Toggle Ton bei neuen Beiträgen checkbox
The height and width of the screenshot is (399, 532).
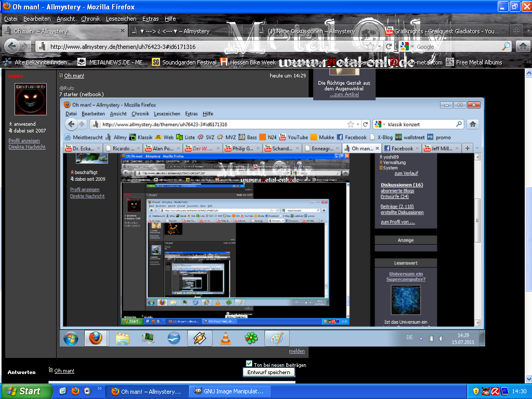[x=249, y=364]
